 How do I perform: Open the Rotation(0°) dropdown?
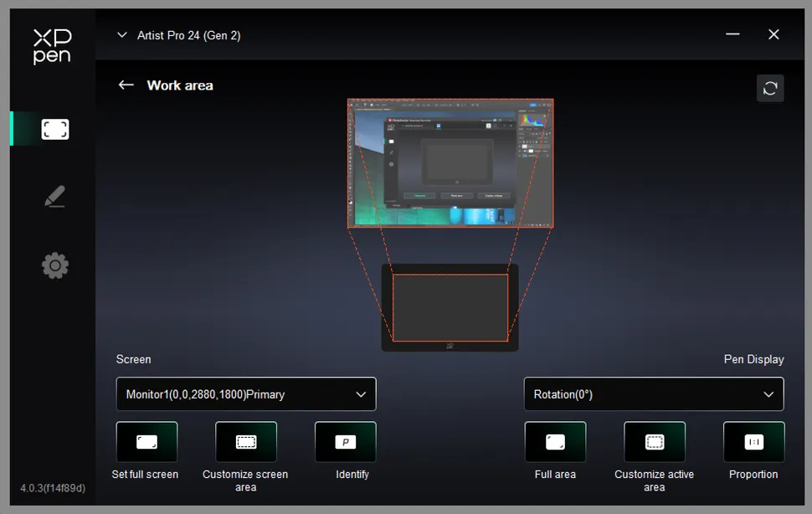tap(653, 394)
